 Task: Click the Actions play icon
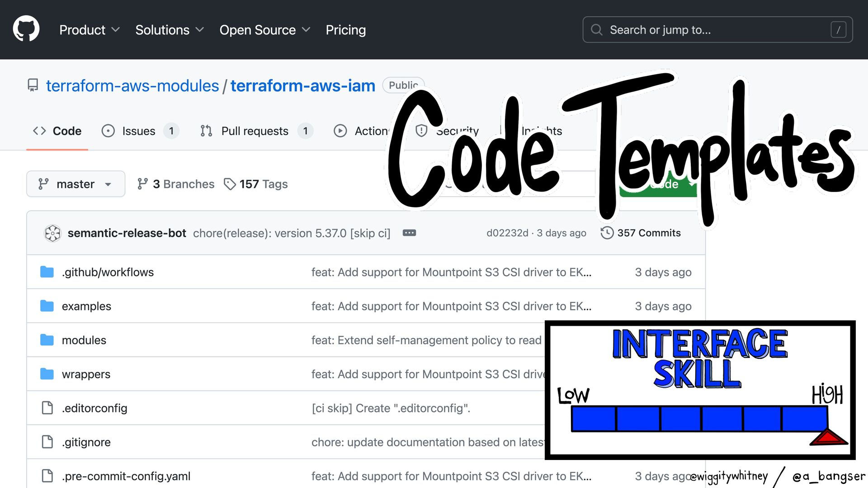340,131
